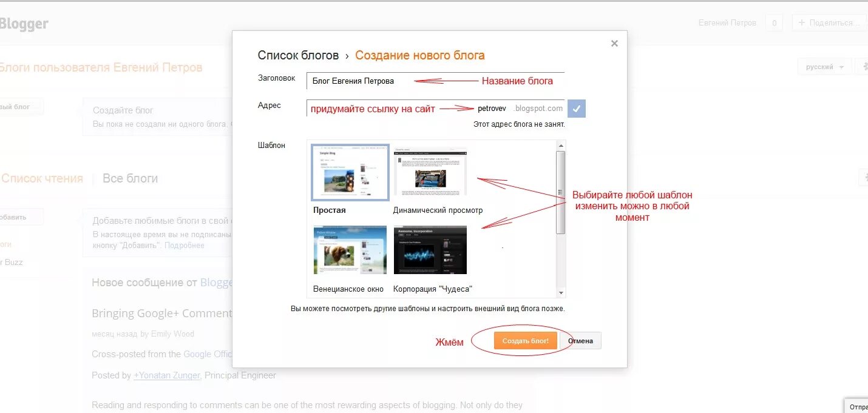Switch to Список чтения tab
The height and width of the screenshot is (413, 868).
42,178
